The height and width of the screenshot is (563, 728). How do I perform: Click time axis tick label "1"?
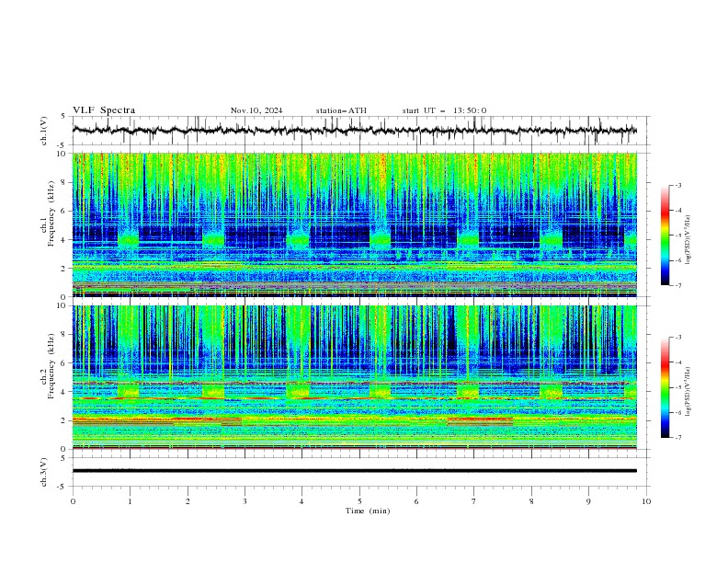coord(130,501)
